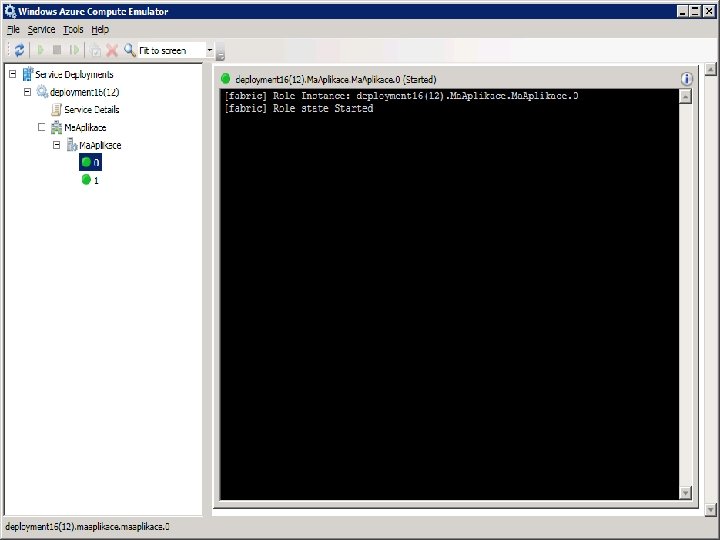The height and width of the screenshot is (540, 720).
Task: Close the Compute Emulator window
Action: (709, 11)
